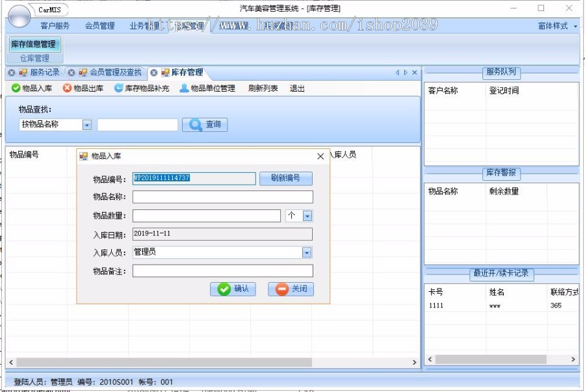The width and height of the screenshot is (585, 392).
Task: Close the 服务记录 tab with its x icon
Action: click(12, 73)
